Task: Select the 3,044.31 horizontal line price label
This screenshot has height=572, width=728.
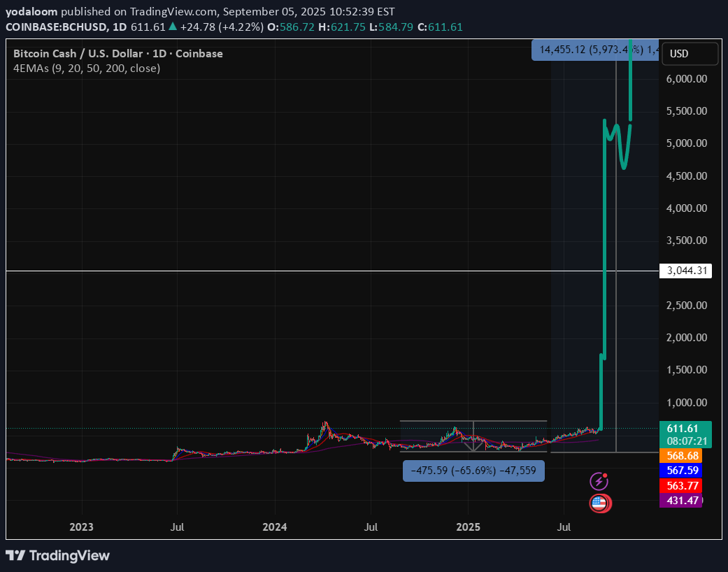Action: point(685,271)
